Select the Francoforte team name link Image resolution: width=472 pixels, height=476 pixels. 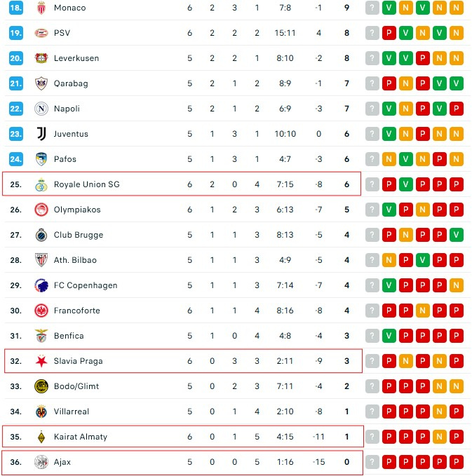tap(77, 311)
